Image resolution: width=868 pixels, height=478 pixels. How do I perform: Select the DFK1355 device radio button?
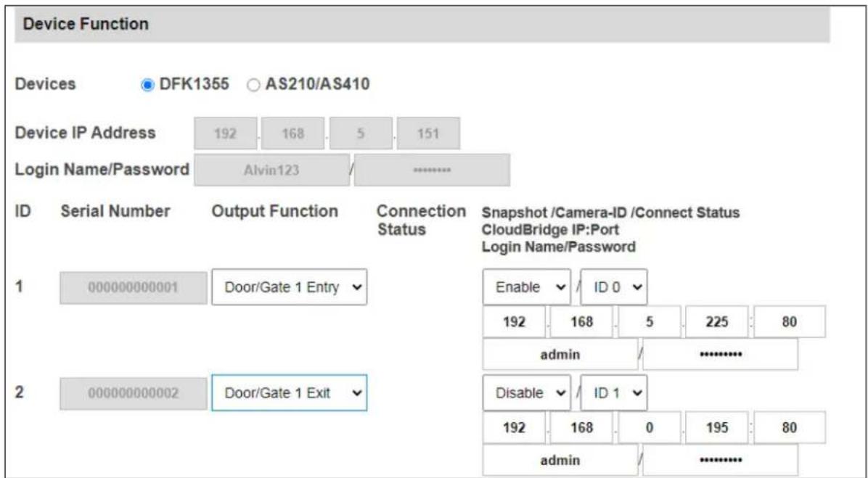[x=147, y=85]
